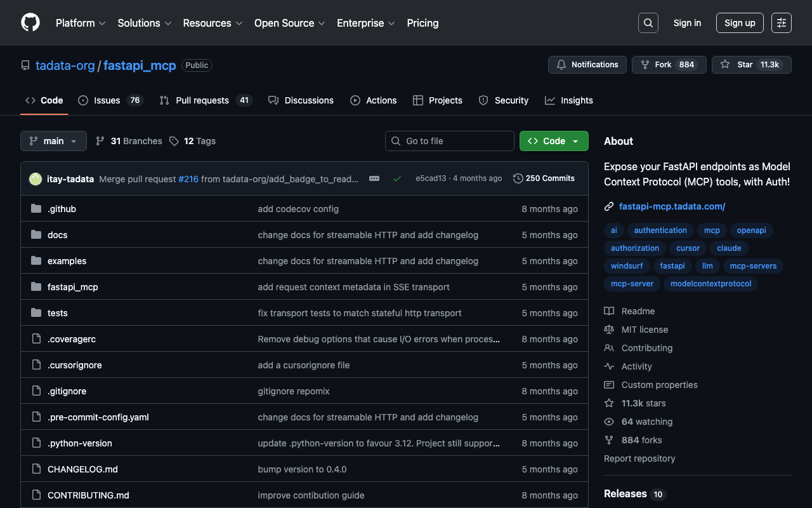Expand the green Code dropdown
Screen dimensions: 812x508
click(x=553, y=141)
